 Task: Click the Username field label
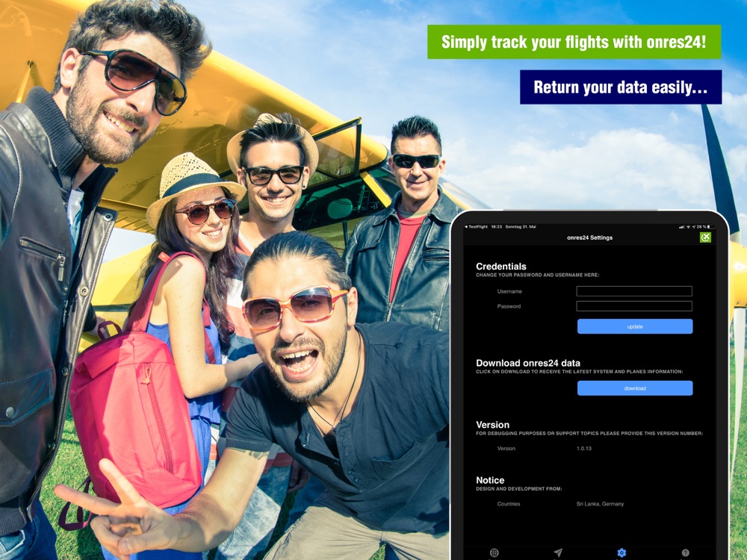509,291
